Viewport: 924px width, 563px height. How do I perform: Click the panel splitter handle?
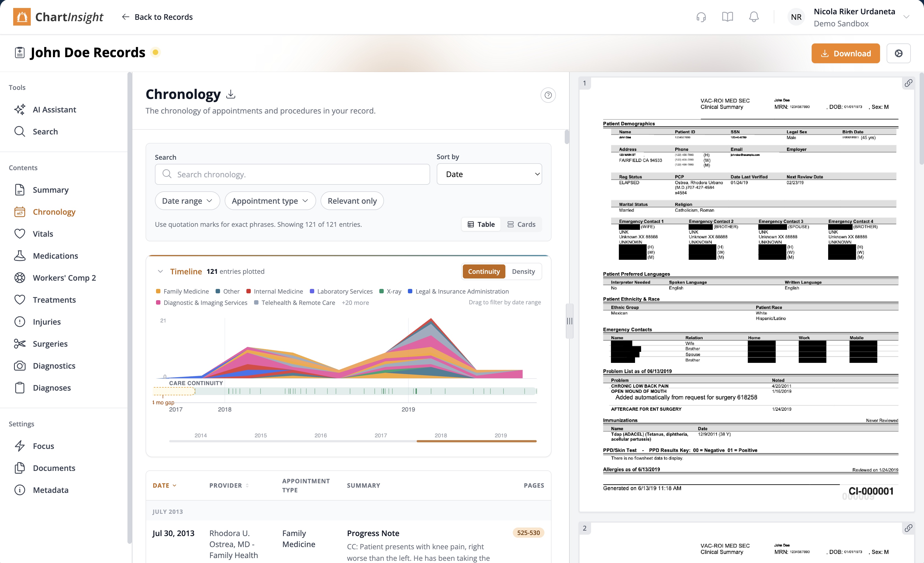[x=570, y=321]
